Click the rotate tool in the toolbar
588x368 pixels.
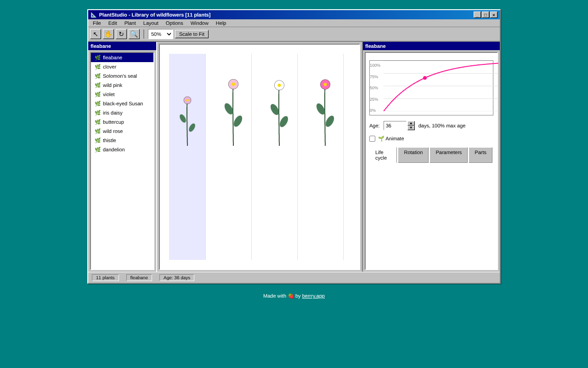[121, 34]
